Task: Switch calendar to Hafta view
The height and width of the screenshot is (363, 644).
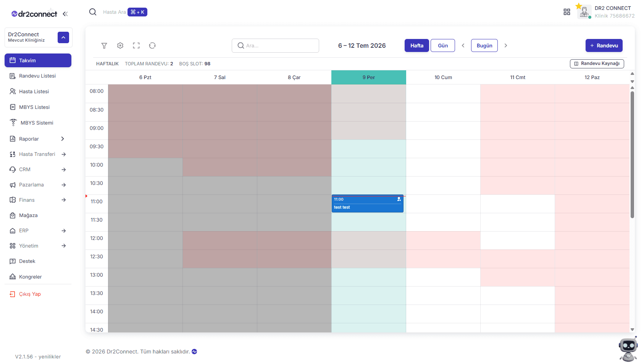Action: pos(417,45)
